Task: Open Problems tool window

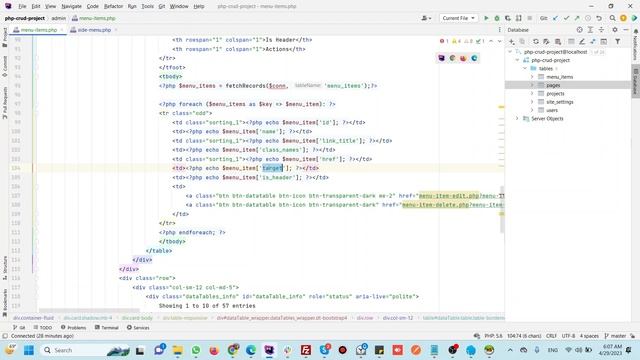Action: click(73, 327)
